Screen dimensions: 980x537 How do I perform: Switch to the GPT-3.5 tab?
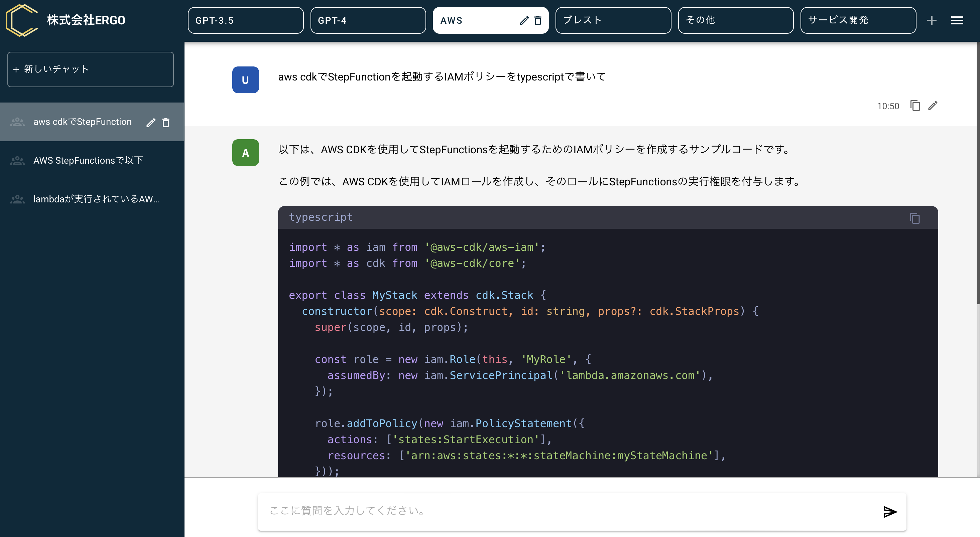(245, 20)
